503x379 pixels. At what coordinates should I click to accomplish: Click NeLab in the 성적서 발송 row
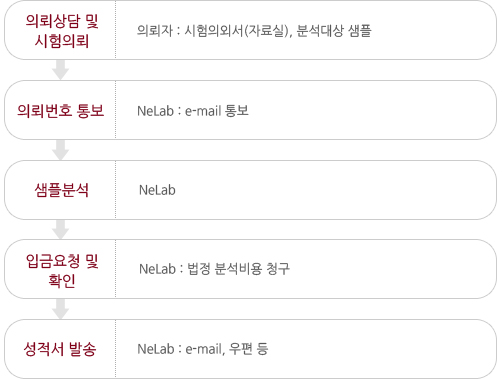click(155, 349)
